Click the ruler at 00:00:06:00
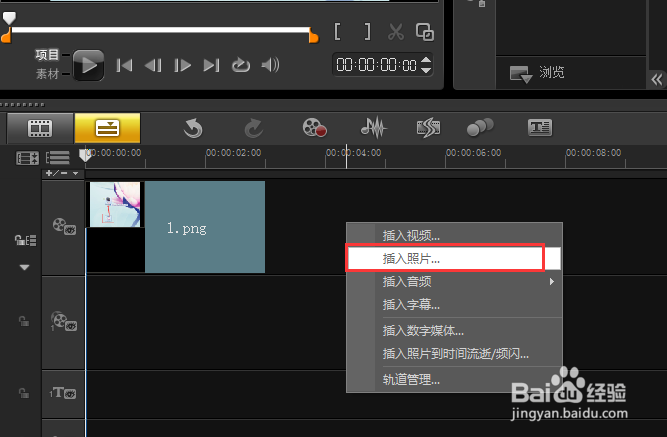Viewport: 667px width, 437px height. coord(473,153)
